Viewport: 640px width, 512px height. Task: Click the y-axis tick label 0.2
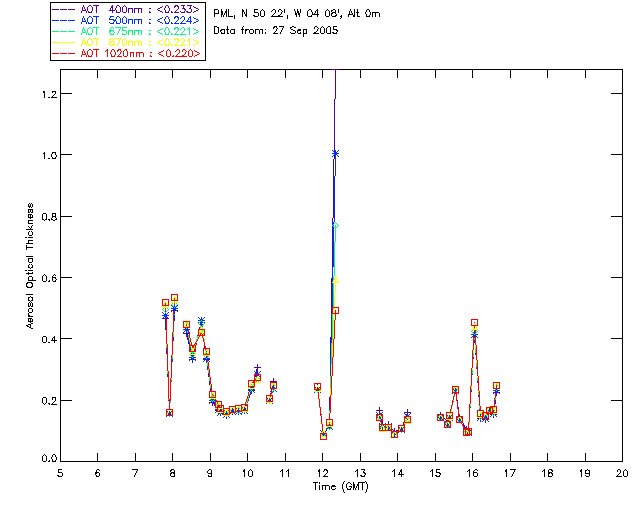tap(49, 401)
